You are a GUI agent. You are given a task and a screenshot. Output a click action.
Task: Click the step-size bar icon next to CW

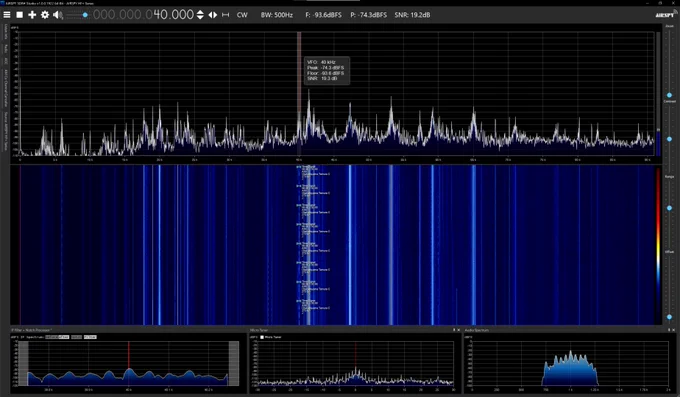[226, 15]
